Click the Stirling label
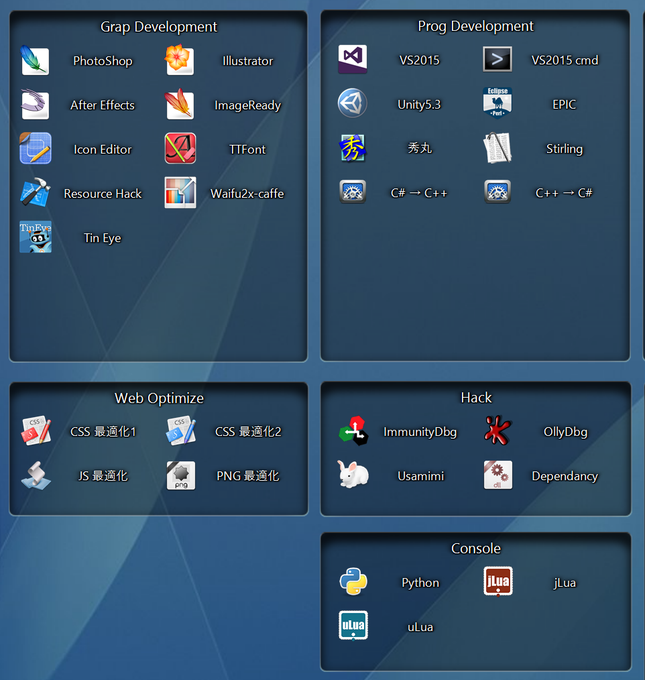 coord(564,149)
